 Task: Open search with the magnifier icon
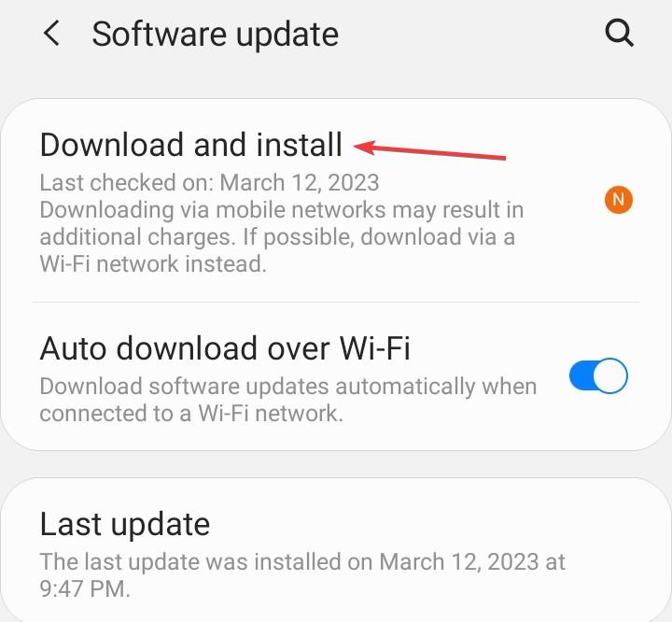pos(619,33)
